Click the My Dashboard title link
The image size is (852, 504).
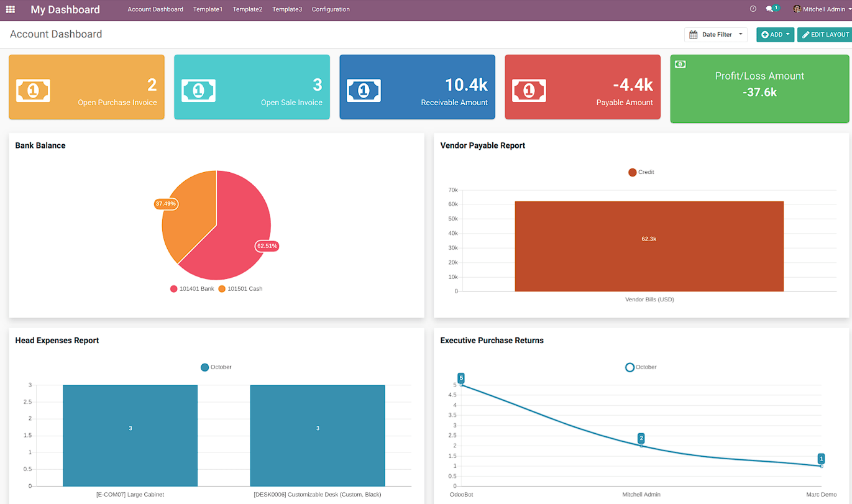coord(65,9)
